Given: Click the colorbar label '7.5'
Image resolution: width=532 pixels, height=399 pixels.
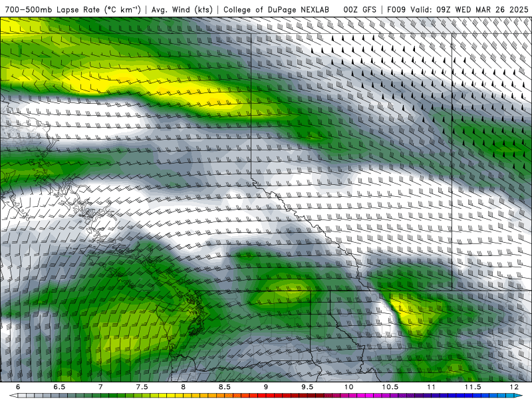Looking at the screenshot, I should [x=142, y=387].
